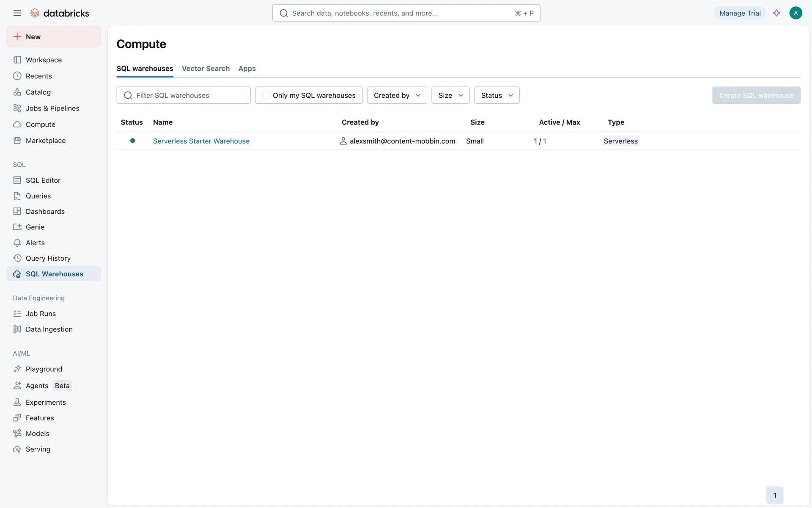Screen dimensions: 812x508
Task: Click the user avatar icon
Action: point(796,13)
